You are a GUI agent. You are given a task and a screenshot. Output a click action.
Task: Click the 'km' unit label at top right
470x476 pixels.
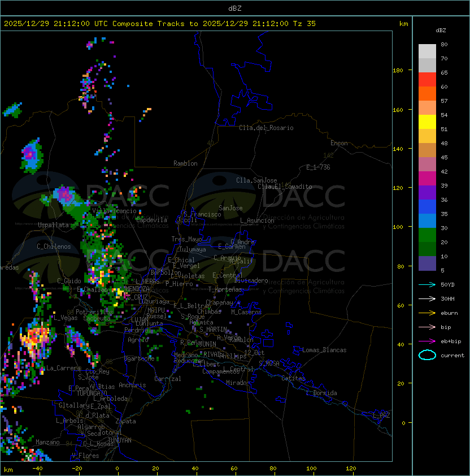403,24
